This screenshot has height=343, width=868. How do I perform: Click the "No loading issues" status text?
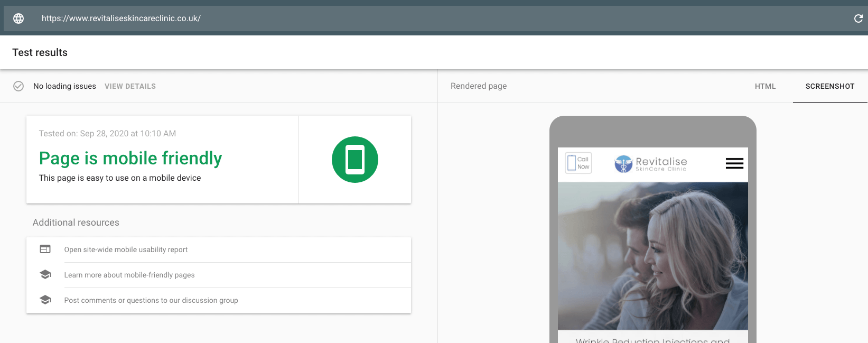tap(64, 86)
